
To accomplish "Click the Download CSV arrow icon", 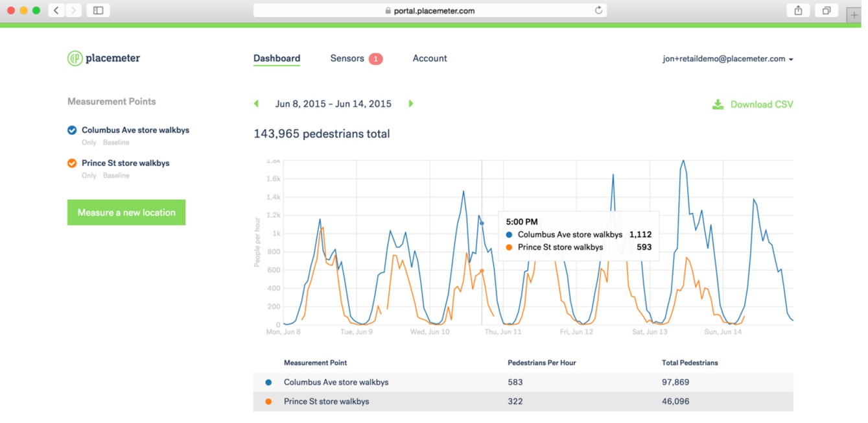I will click(x=718, y=104).
